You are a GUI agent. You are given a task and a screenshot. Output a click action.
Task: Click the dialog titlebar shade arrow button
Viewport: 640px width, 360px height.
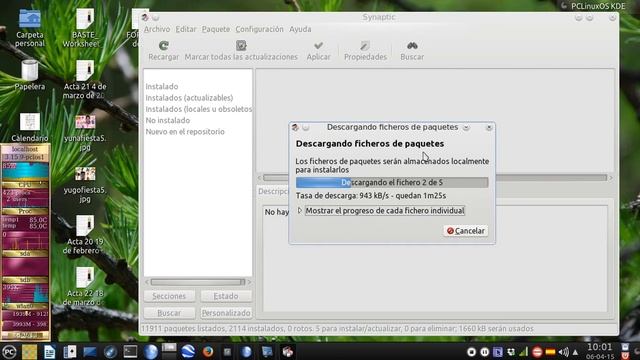466,127
